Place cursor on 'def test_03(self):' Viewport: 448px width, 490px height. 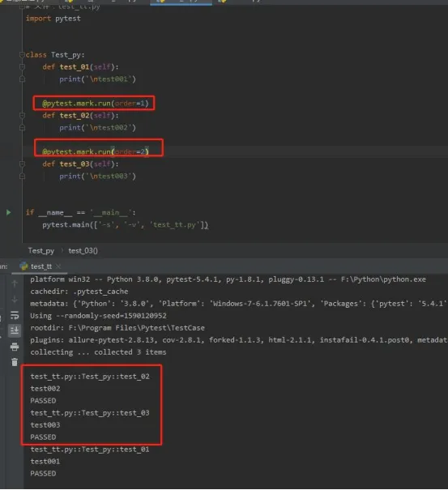[x=80, y=164]
